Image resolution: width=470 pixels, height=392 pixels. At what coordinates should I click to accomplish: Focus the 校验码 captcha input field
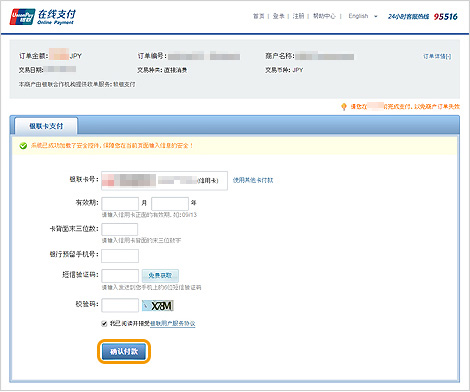coord(120,305)
